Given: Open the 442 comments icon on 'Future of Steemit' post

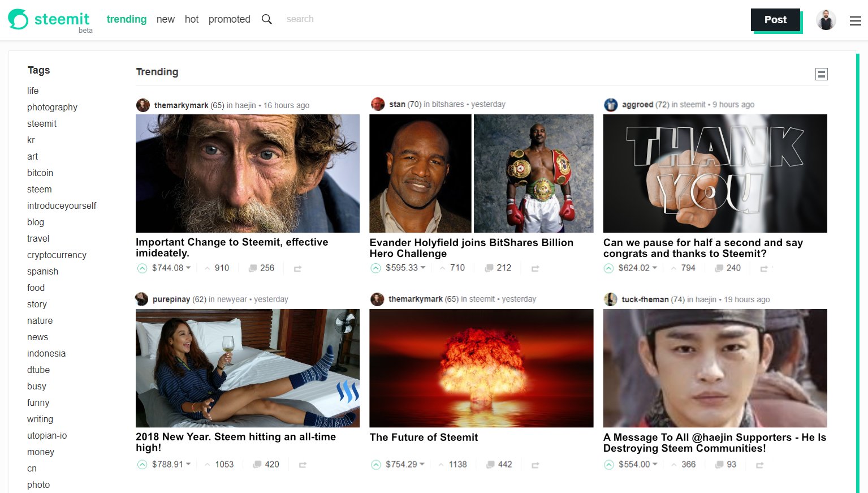Looking at the screenshot, I should click(490, 465).
